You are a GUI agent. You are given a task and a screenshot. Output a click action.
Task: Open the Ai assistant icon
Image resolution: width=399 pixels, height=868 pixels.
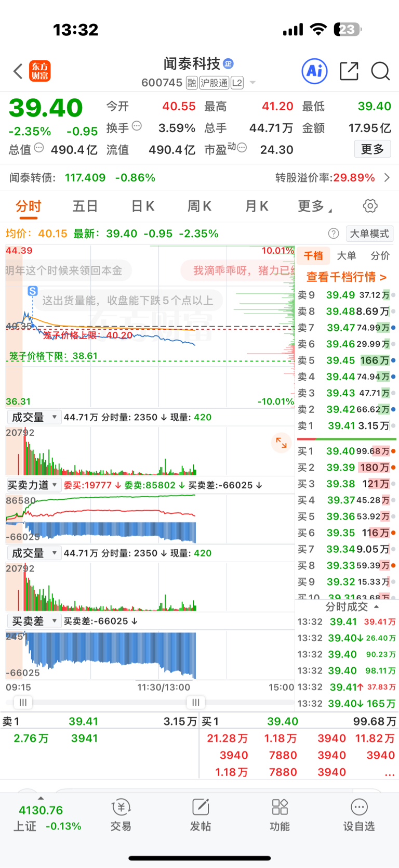314,71
